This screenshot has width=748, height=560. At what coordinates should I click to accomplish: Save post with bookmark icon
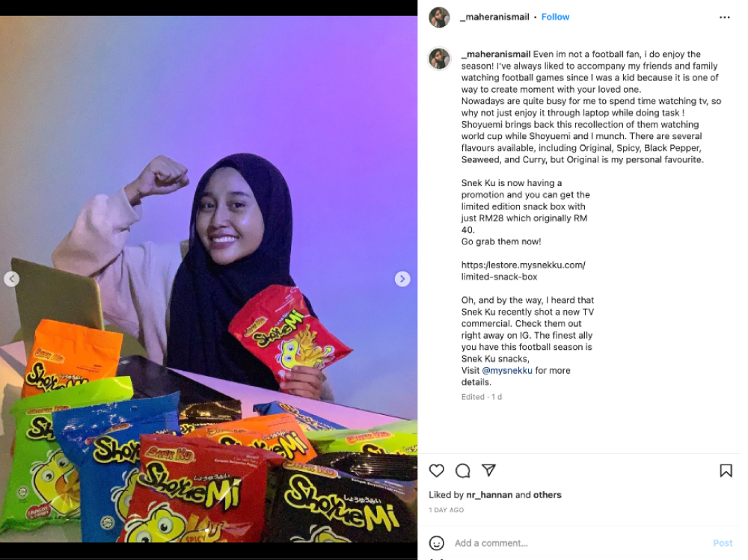point(726,471)
